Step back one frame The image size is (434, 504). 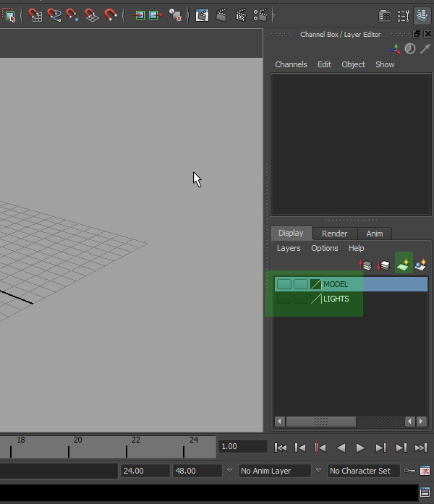click(x=300, y=448)
